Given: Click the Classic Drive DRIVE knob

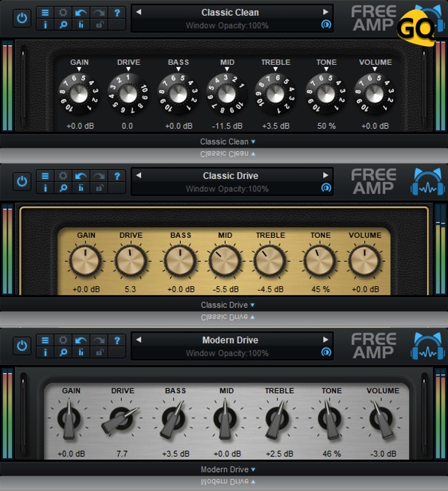Looking at the screenshot, I should tap(130, 261).
